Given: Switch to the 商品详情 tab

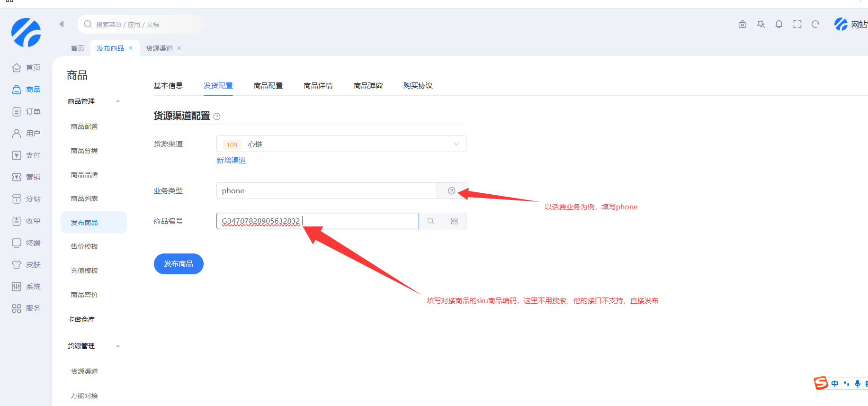Looking at the screenshot, I should (x=318, y=86).
